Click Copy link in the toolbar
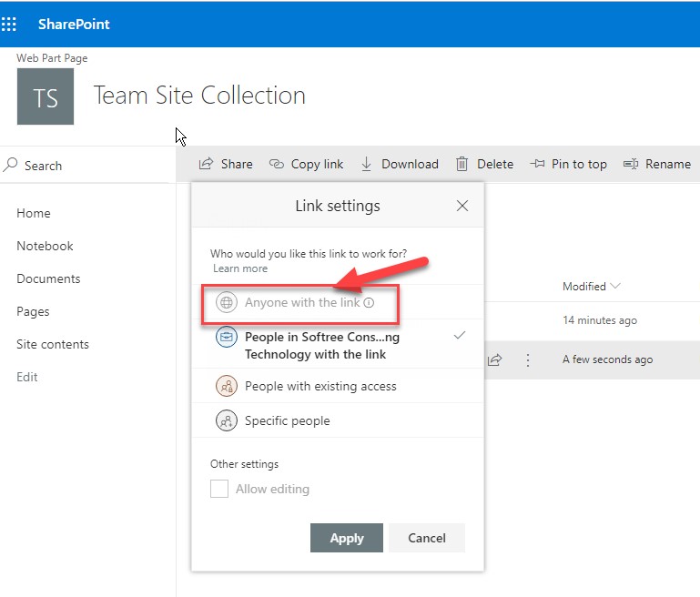This screenshot has height=597, width=700. [x=306, y=164]
